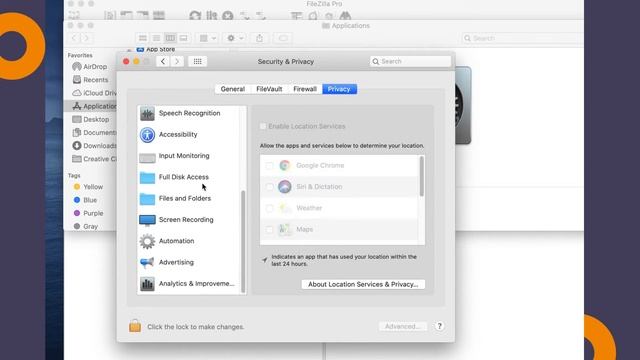Open Creative Cloud folder in sidebar
The width and height of the screenshot is (640, 360).
coord(94,159)
